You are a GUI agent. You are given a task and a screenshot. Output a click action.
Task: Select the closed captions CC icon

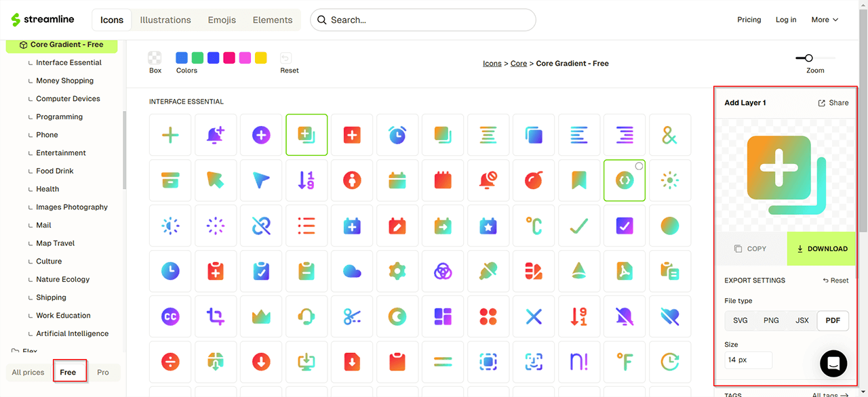(x=170, y=316)
